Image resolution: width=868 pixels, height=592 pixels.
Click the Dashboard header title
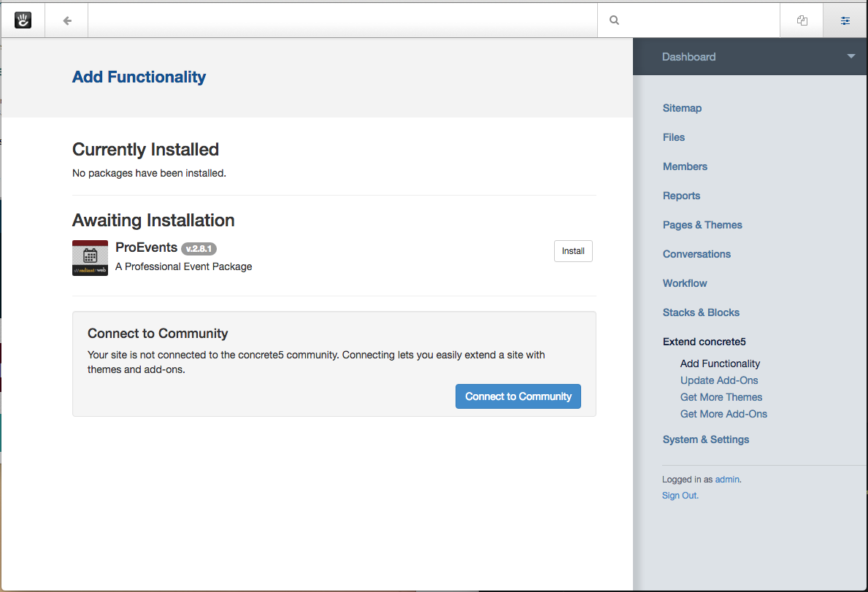tap(688, 57)
